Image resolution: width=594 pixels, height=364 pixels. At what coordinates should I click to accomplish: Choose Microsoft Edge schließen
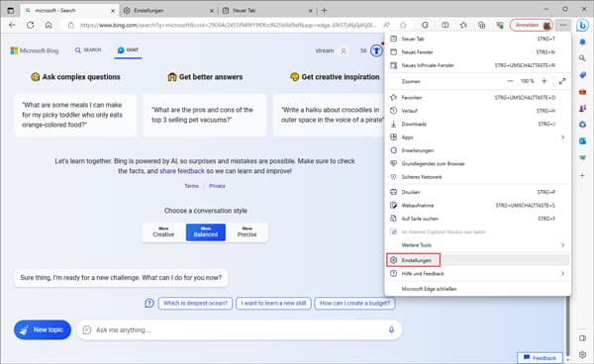(478, 289)
